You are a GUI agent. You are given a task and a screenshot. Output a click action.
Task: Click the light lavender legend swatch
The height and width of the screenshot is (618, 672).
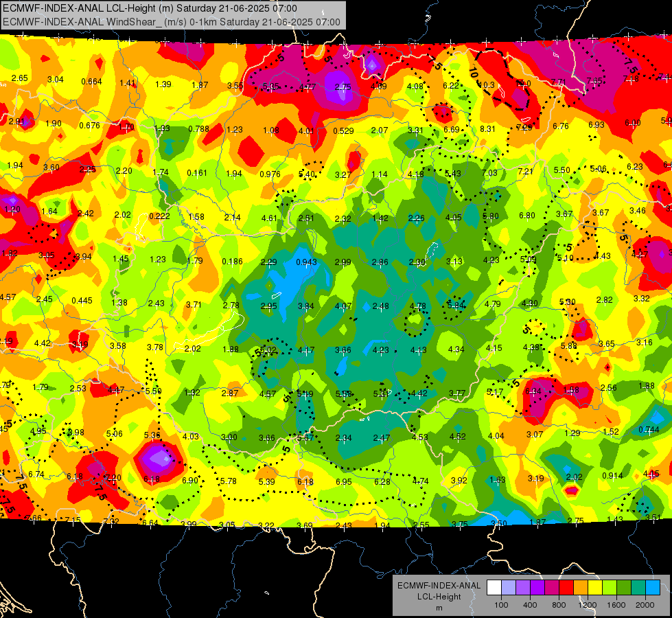click(x=509, y=587)
